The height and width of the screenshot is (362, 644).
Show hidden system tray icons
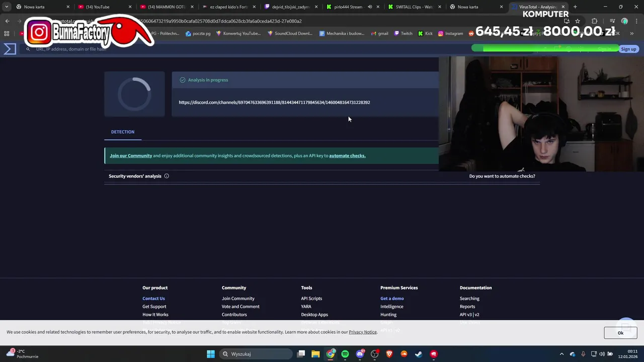click(562, 354)
